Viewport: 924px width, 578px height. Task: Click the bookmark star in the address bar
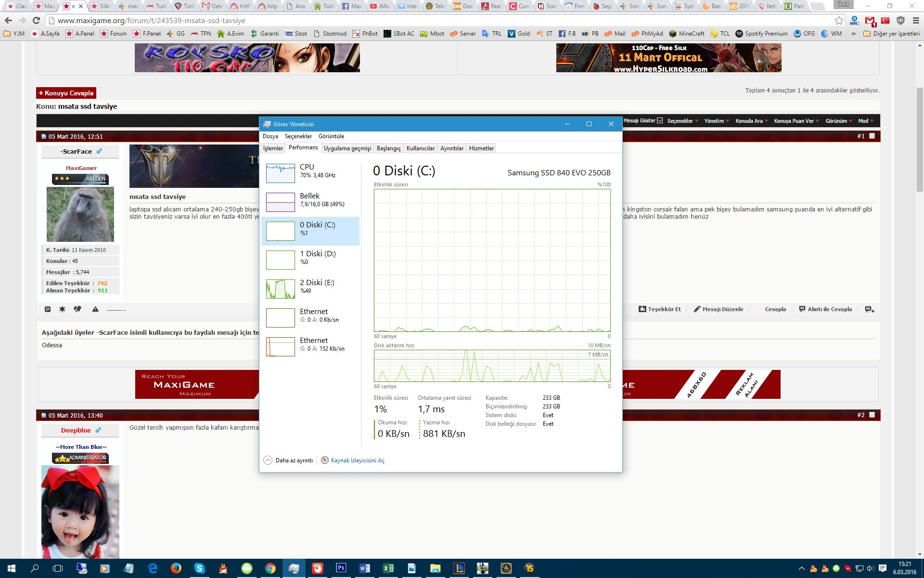[x=839, y=20]
